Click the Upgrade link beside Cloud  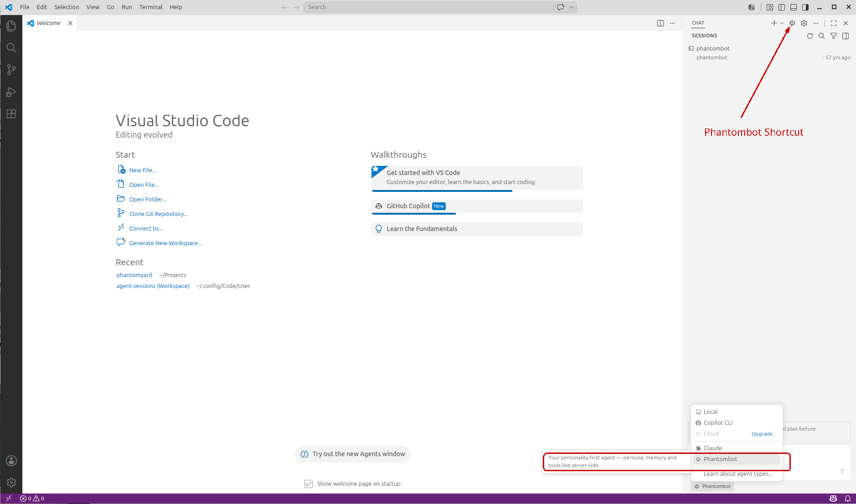762,434
